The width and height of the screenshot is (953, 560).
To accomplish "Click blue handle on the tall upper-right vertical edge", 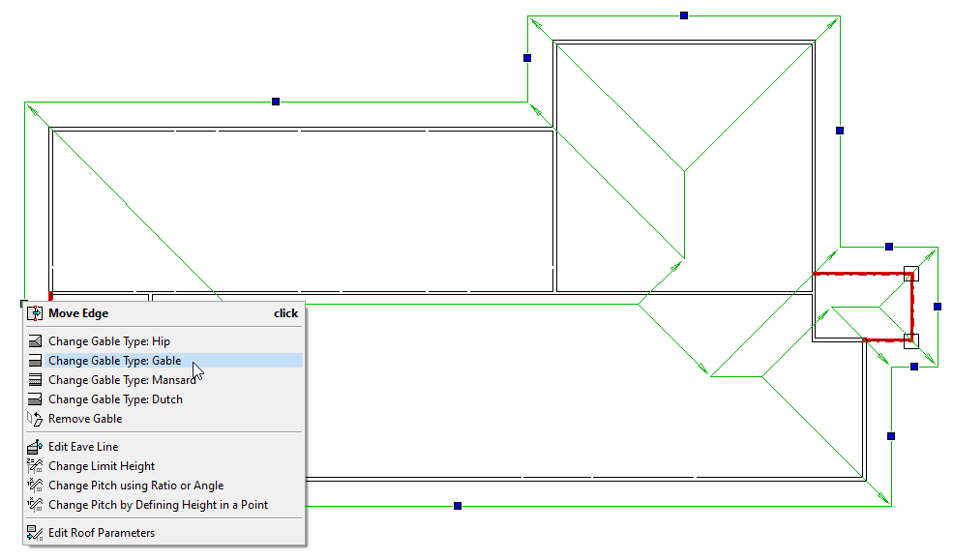I will click(840, 131).
